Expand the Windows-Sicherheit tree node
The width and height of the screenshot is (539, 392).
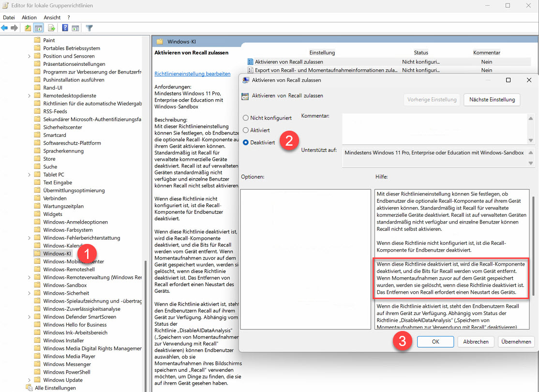tap(29, 293)
